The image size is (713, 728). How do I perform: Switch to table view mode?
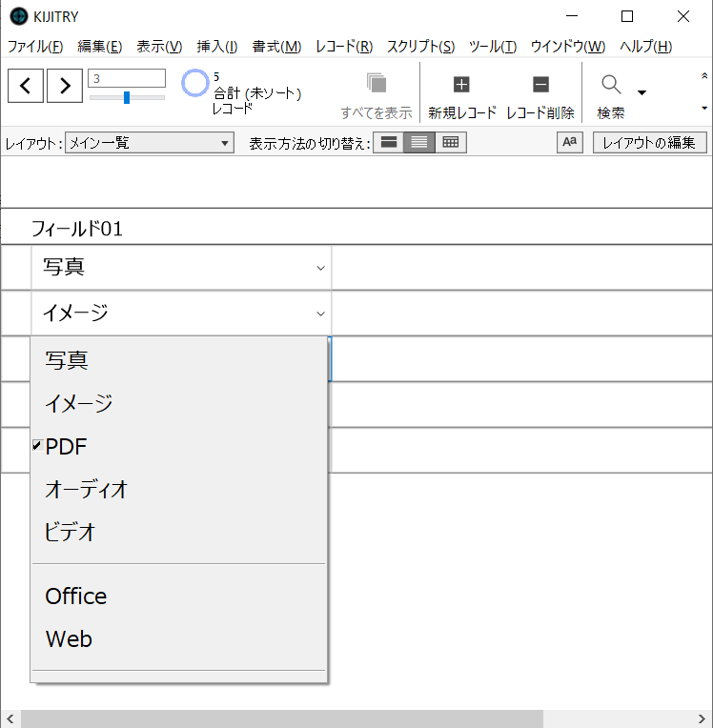(450, 143)
